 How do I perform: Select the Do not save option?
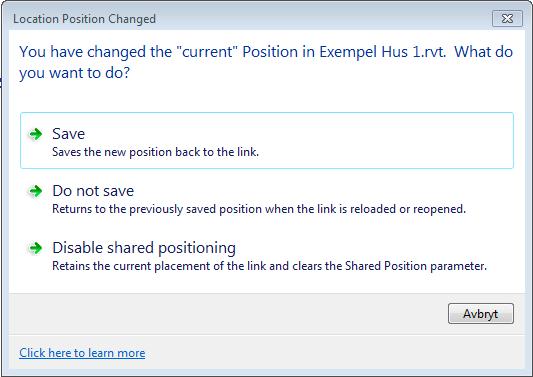click(93, 191)
